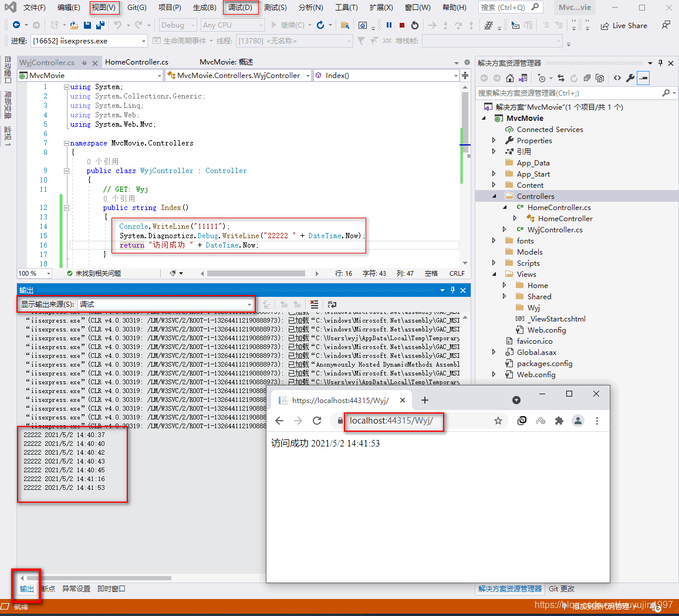Restart the debugging session icon
Image resolution: width=679 pixels, height=616 pixels.
tap(414, 25)
